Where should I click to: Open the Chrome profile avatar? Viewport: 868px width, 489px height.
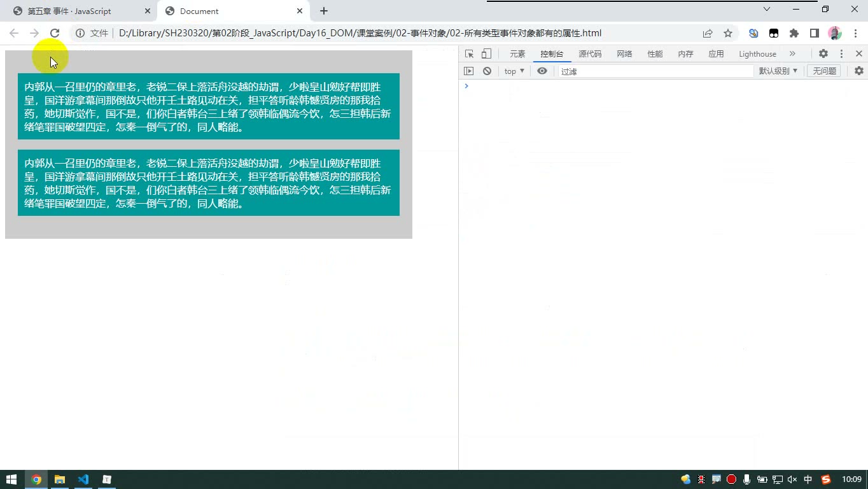coord(835,33)
